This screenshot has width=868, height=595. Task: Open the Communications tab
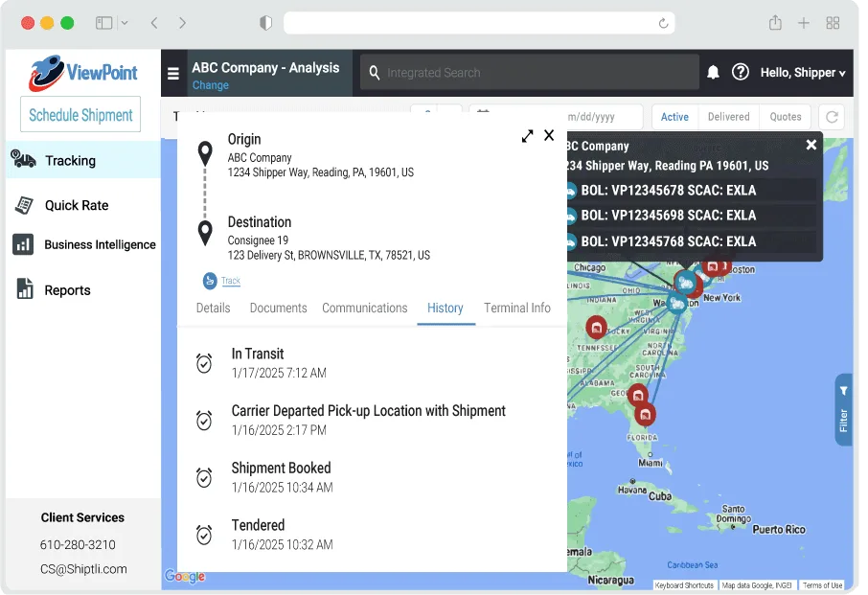pyautogui.click(x=365, y=308)
